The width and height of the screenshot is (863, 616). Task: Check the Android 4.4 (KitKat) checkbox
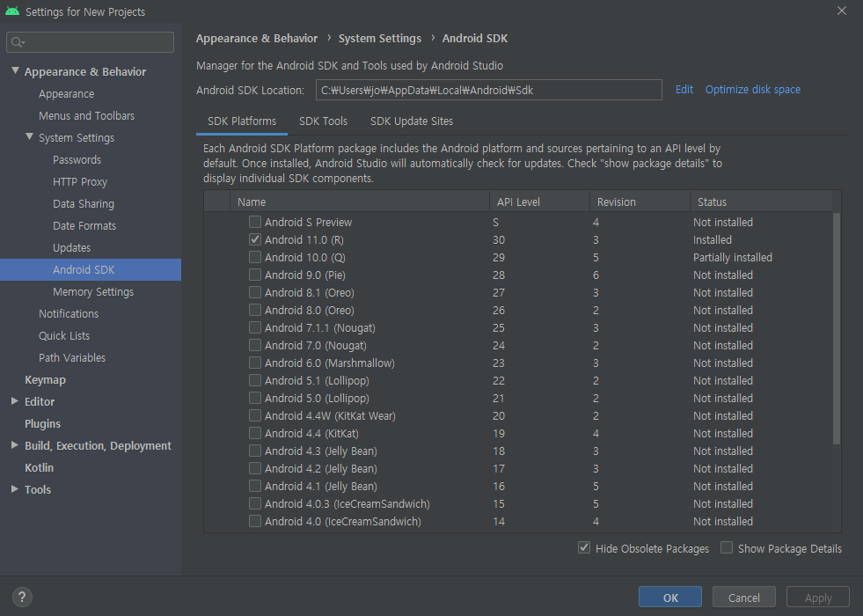255,433
